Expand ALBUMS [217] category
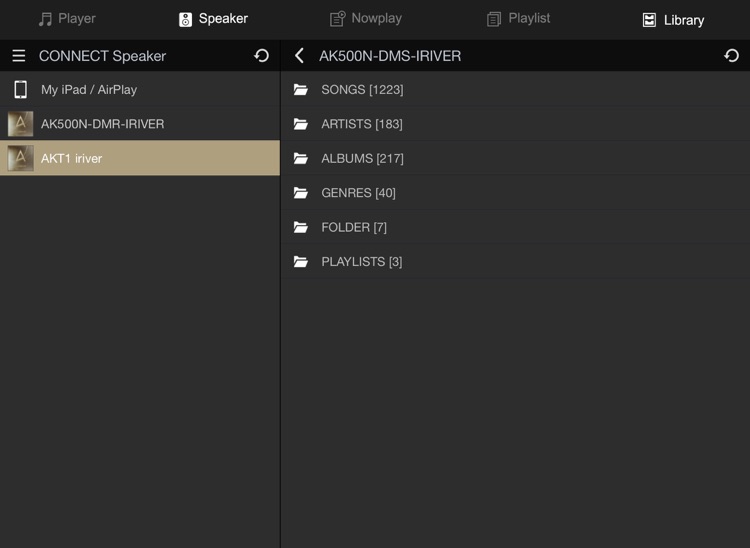 pyautogui.click(x=362, y=158)
